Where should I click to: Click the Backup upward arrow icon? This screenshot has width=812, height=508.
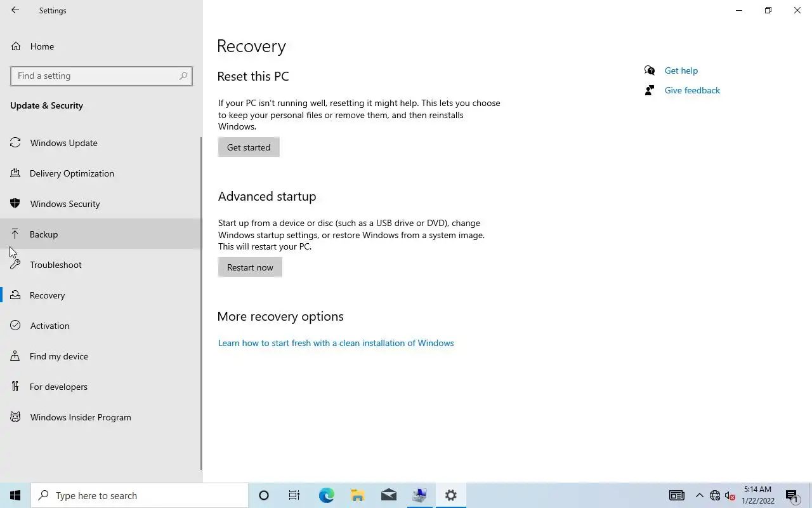[15, 234]
